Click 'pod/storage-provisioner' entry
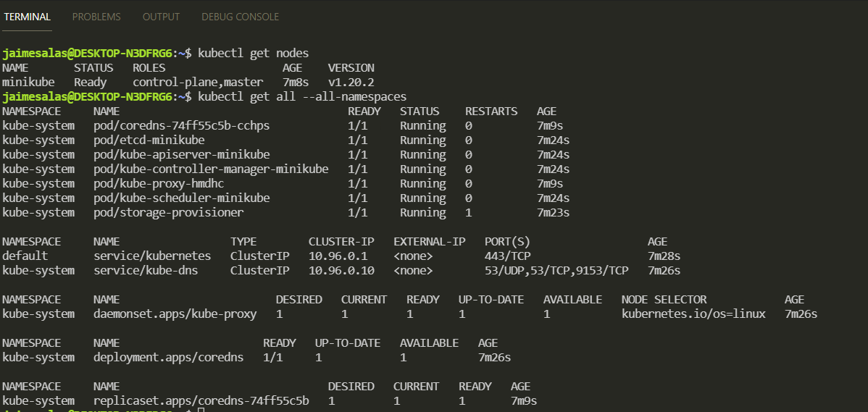 (x=168, y=212)
